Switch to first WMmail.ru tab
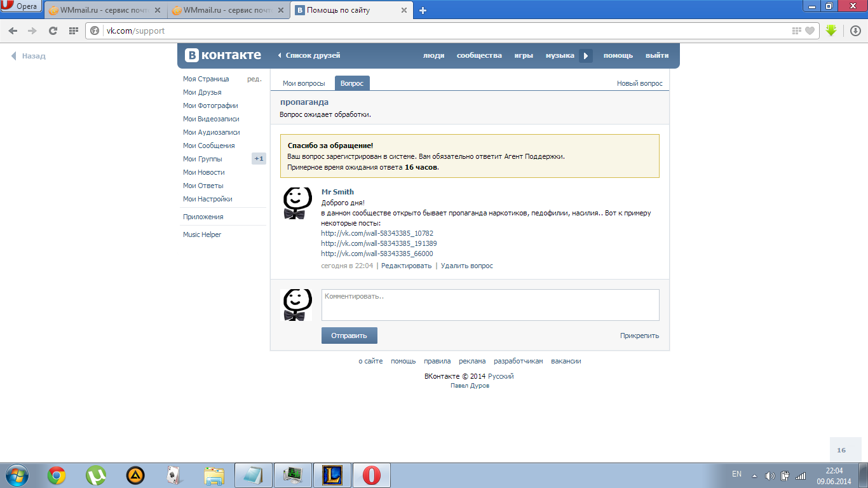 (105, 10)
